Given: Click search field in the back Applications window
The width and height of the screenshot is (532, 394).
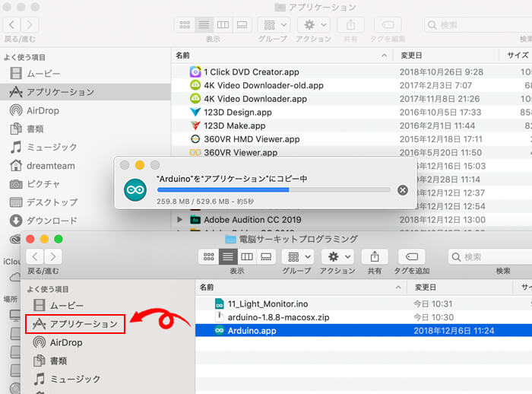Looking at the screenshot, I should [478, 25].
